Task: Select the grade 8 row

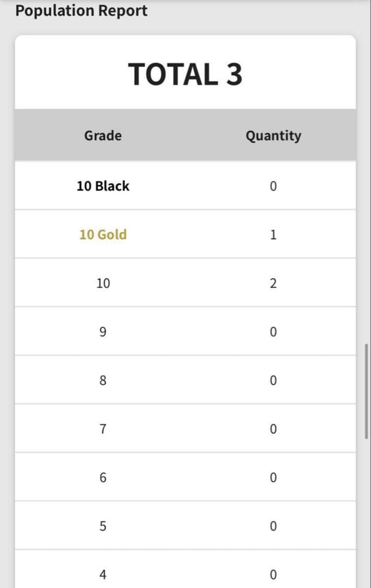Action: 103,380
